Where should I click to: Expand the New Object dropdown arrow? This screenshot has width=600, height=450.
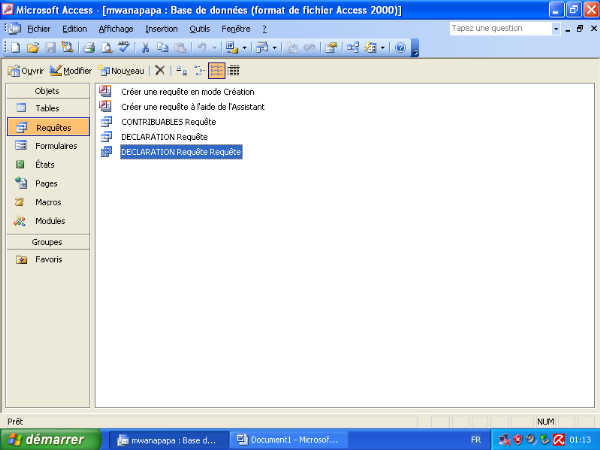click(382, 48)
